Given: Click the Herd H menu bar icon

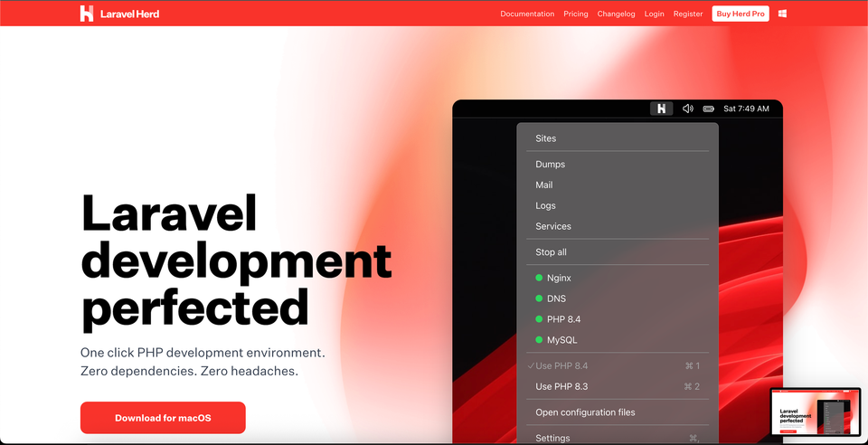Looking at the screenshot, I should [x=661, y=109].
